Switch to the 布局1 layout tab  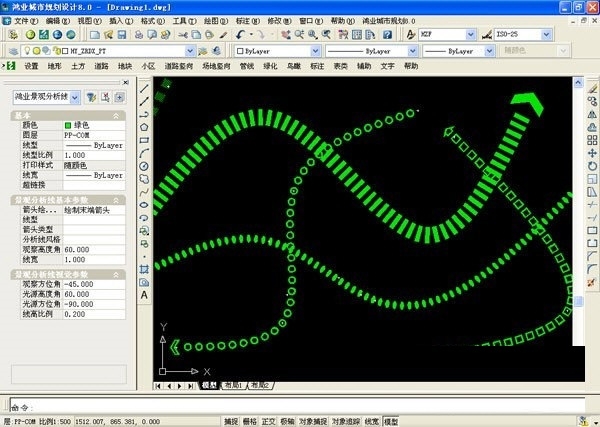click(234, 385)
